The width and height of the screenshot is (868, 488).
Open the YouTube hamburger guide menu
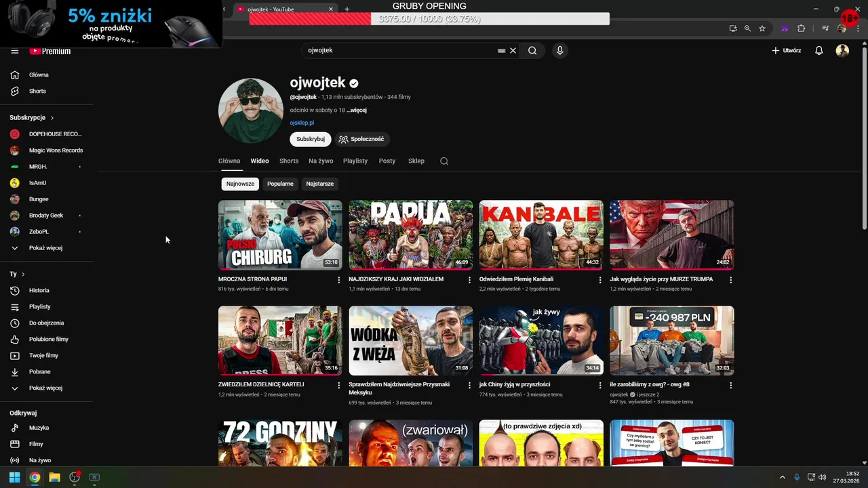click(x=14, y=51)
